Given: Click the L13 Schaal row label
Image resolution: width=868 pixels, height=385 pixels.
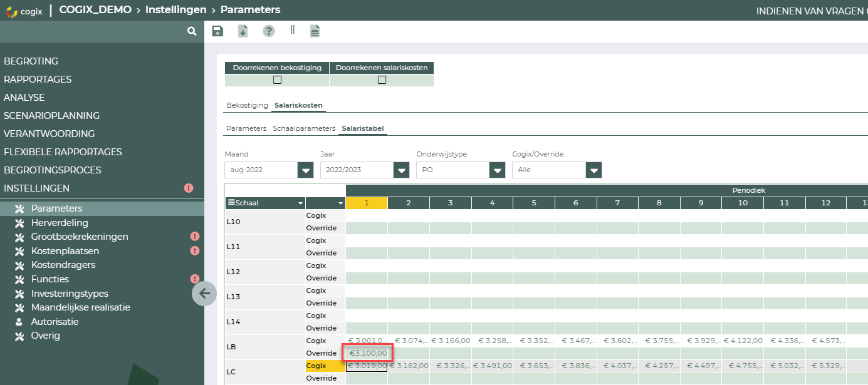Looking at the screenshot, I should (x=265, y=297).
